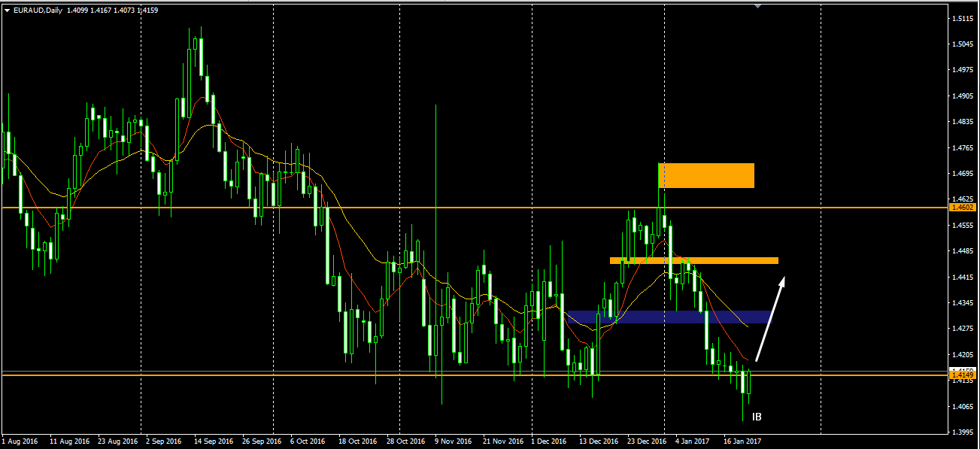Click the 13 Dec 2016 date label
This screenshot has width=980, height=449.
(599, 441)
